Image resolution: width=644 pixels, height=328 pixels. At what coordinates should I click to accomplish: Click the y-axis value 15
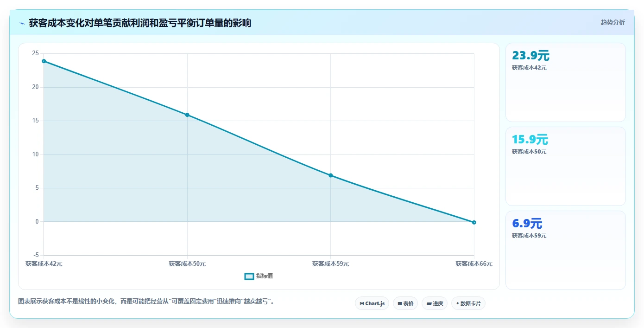click(35, 121)
